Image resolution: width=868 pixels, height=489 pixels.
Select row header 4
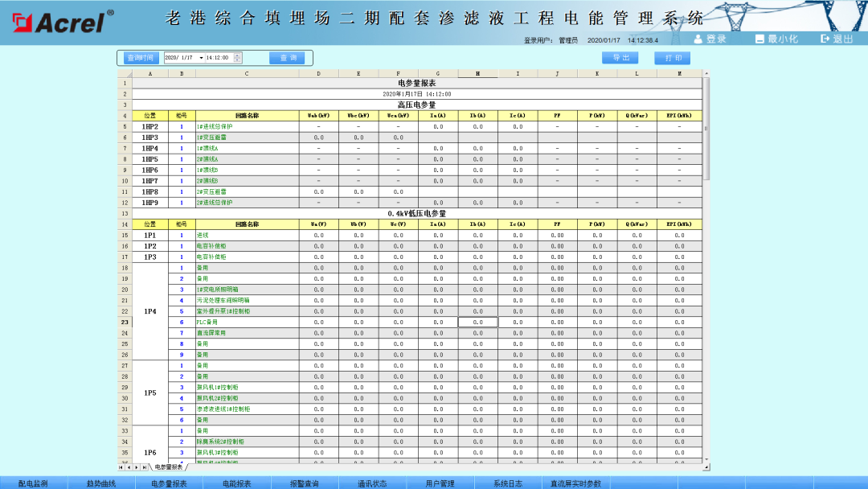pos(125,116)
